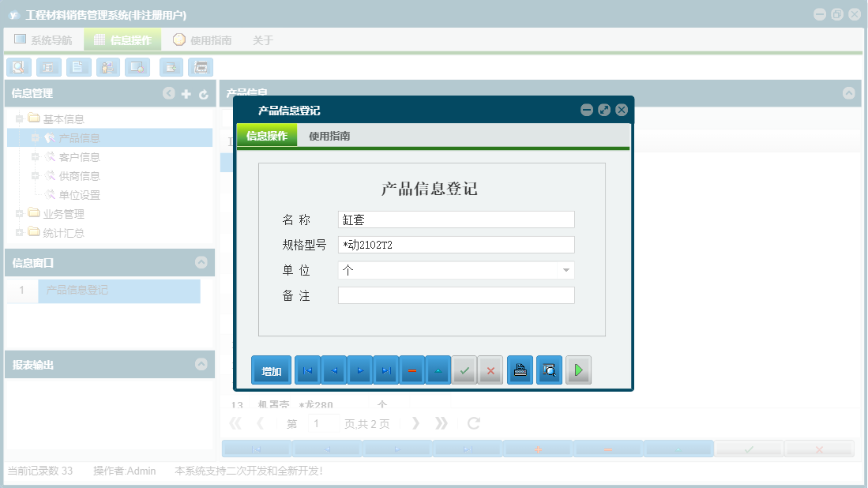The image size is (868, 488).
Task: Go to next record with the arrow icon
Action: pyautogui.click(x=359, y=370)
